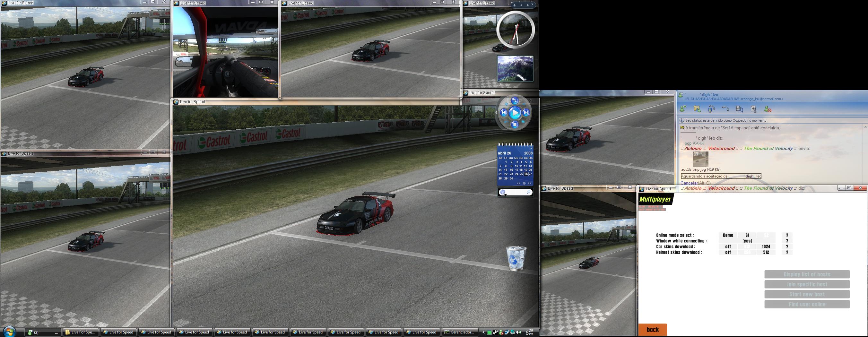Viewport: 868px width, 337px height.
Task: Turn car skins download off
Action: pyautogui.click(x=728, y=247)
